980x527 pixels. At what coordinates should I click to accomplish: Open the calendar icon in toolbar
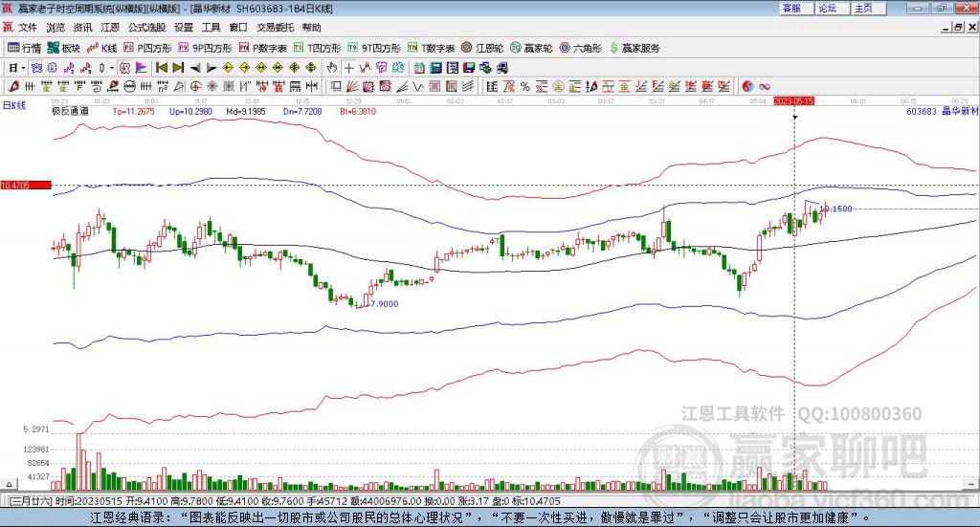(x=419, y=68)
